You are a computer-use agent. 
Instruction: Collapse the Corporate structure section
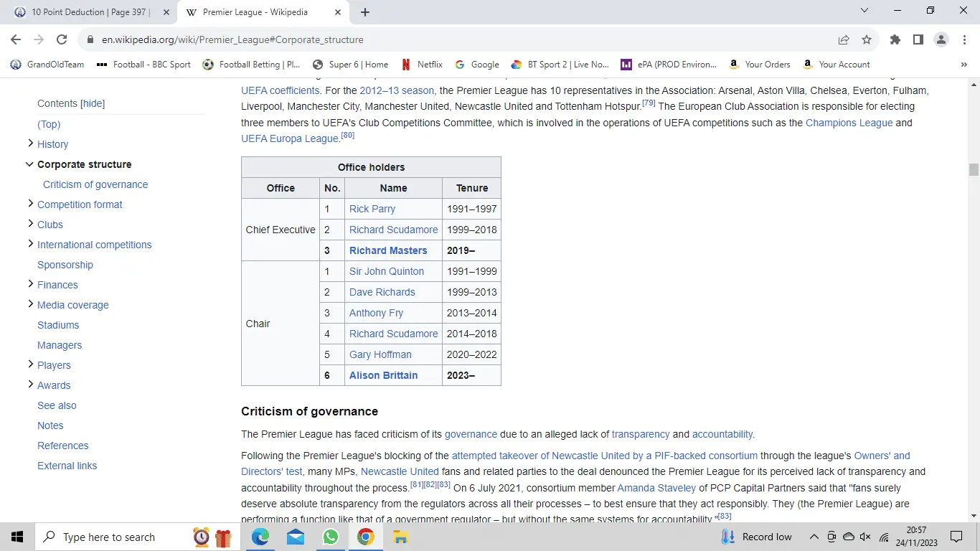29,164
